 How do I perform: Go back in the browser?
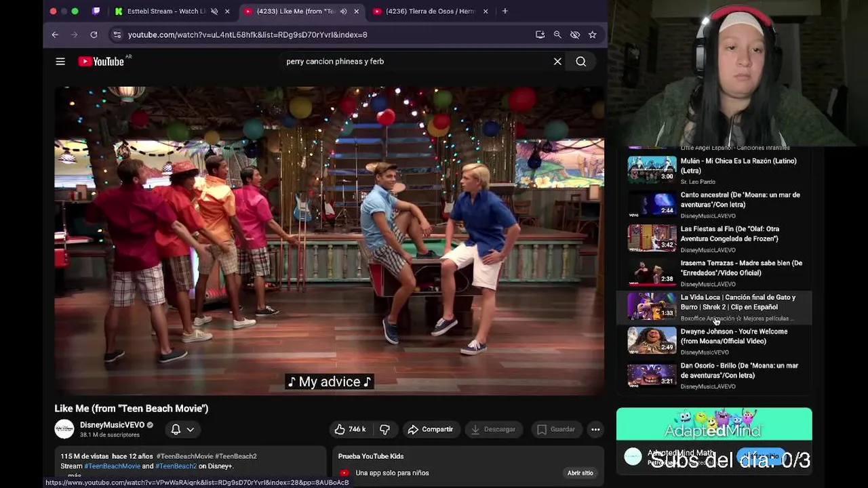point(55,35)
